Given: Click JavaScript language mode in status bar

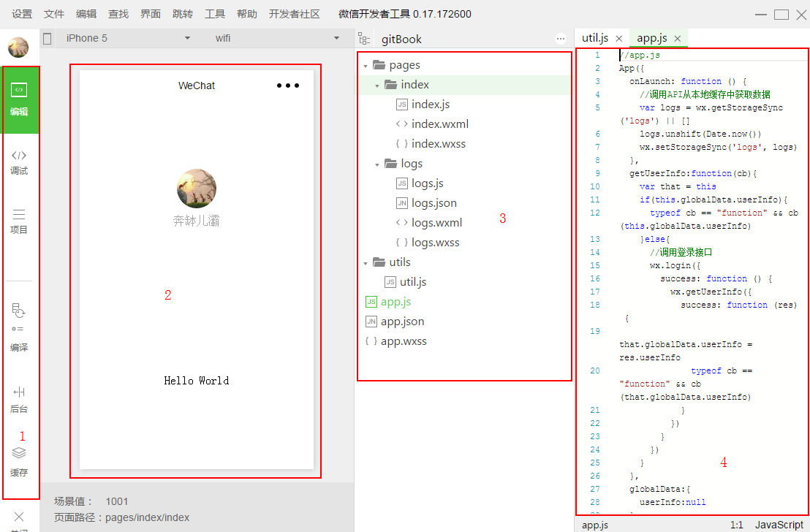Looking at the screenshot, I should [779, 525].
